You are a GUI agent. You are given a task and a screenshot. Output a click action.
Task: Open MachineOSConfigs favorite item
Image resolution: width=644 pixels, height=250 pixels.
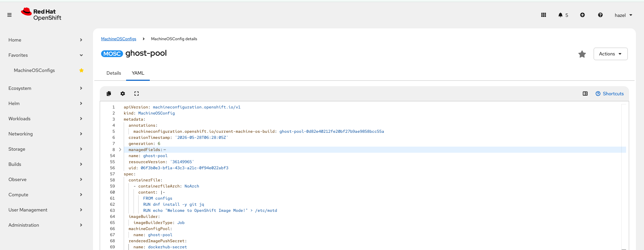[x=34, y=70]
